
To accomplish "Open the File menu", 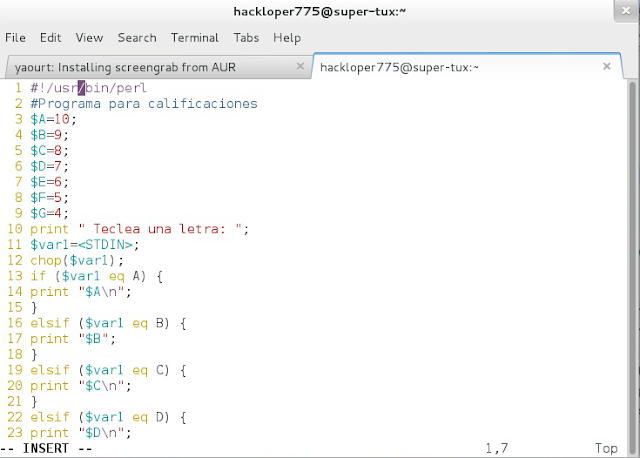I will [x=15, y=38].
